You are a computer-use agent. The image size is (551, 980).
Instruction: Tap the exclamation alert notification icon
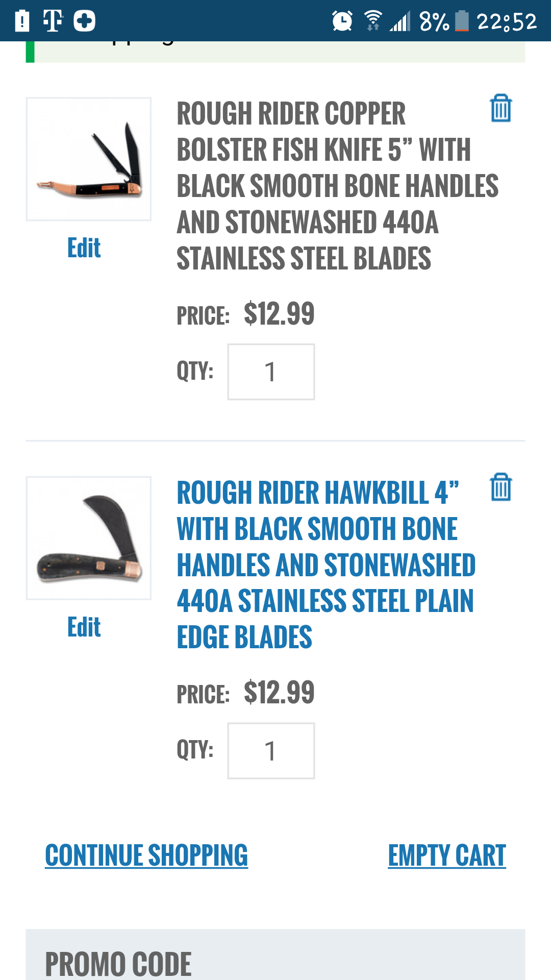pos(22,21)
